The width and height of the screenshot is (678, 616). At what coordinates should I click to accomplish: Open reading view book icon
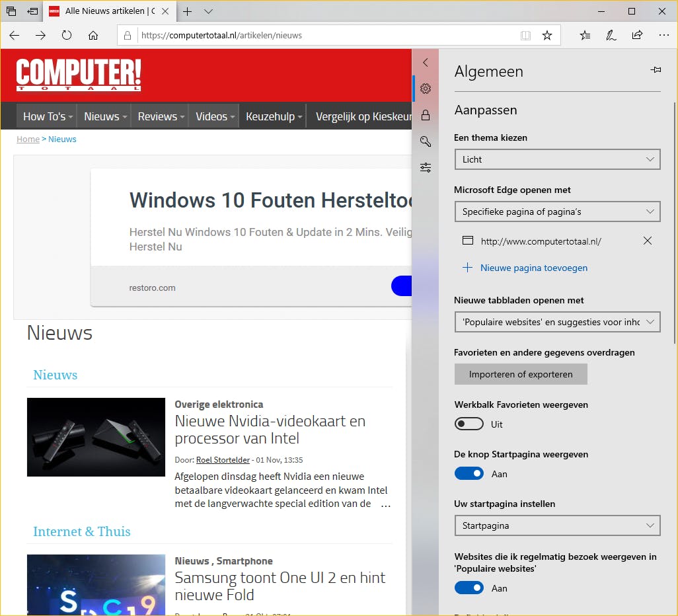(x=525, y=36)
